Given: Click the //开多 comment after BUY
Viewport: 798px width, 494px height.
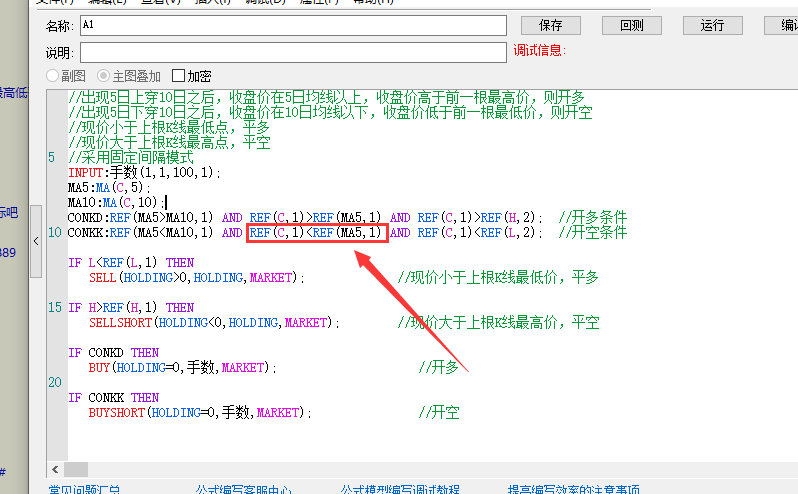Looking at the screenshot, I should 439,367.
